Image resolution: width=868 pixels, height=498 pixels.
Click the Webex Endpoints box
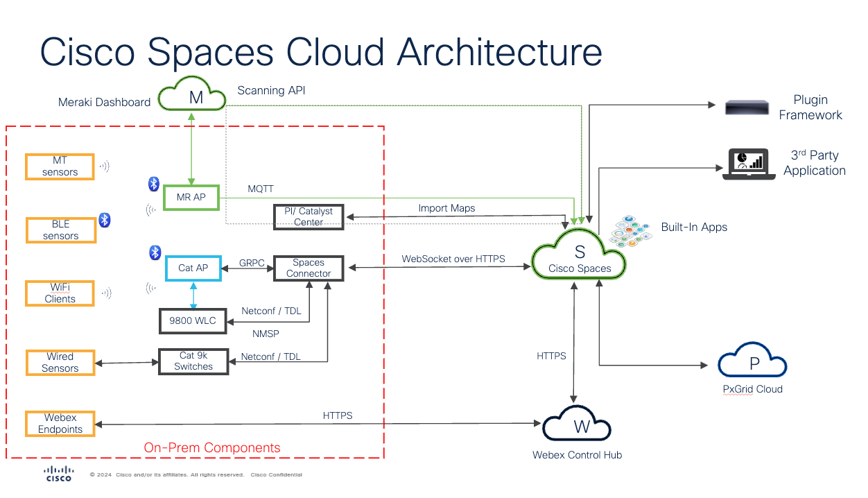(60, 424)
